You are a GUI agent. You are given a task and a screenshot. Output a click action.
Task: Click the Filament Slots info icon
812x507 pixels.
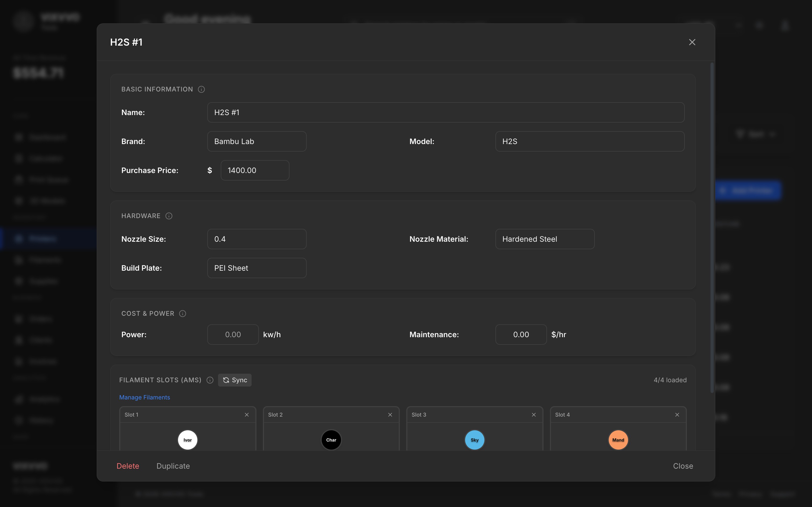(x=210, y=380)
